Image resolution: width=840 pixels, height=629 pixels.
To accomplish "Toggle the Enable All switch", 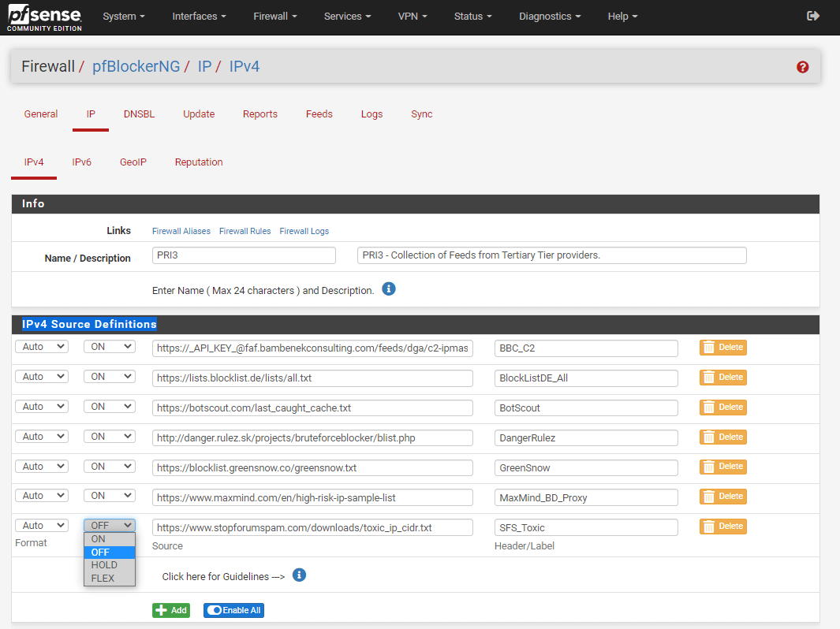I will pos(233,610).
